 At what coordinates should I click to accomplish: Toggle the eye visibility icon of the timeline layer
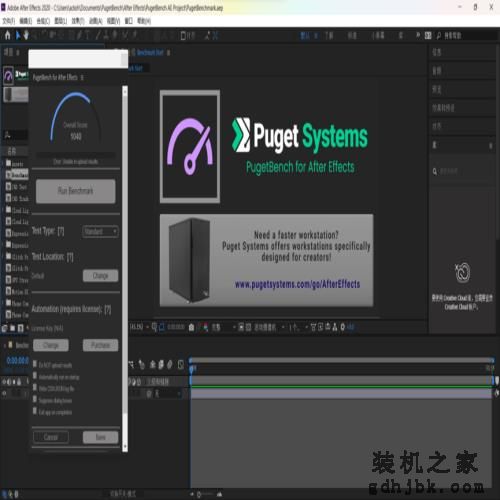pos(4,393)
